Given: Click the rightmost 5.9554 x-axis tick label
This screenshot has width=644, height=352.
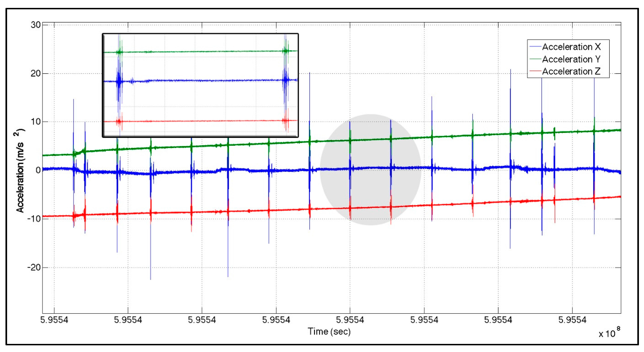Looking at the screenshot, I should click(x=572, y=320).
